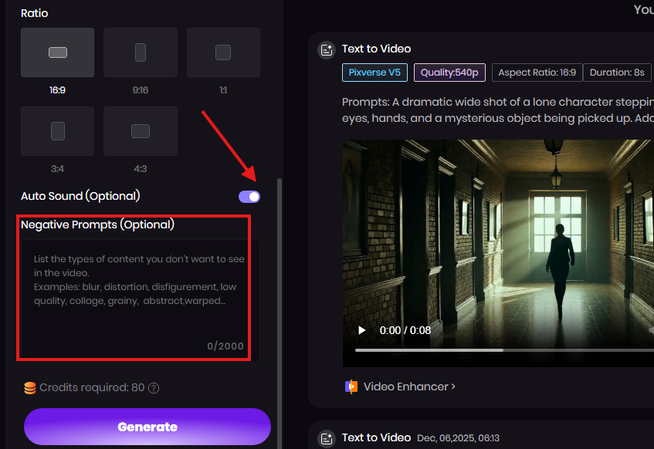
Task: Click the Quality:540p tag
Action: (x=450, y=73)
